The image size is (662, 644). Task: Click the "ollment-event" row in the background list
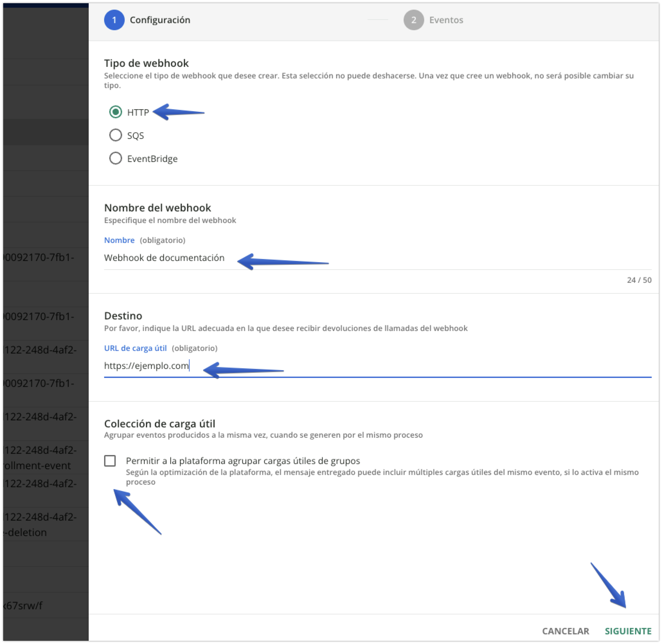(x=37, y=465)
